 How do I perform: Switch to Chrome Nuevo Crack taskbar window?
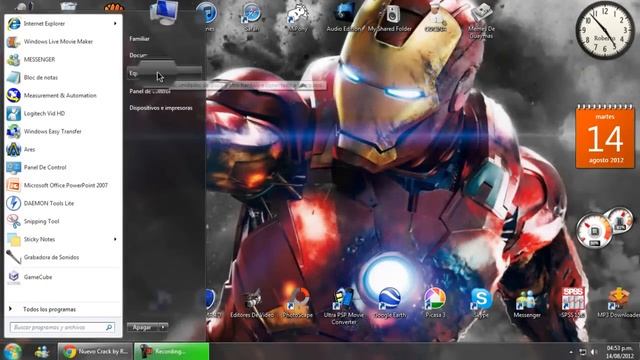tap(96, 351)
